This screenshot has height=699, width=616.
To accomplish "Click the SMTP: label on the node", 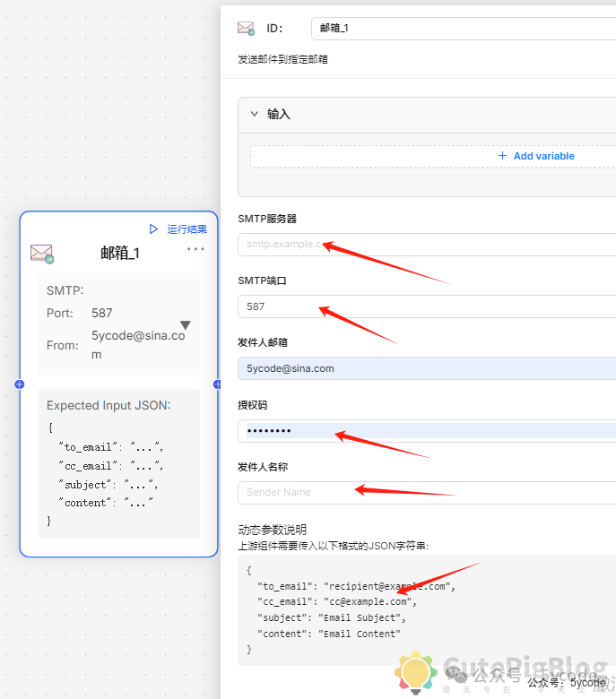I will [x=65, y=290].
